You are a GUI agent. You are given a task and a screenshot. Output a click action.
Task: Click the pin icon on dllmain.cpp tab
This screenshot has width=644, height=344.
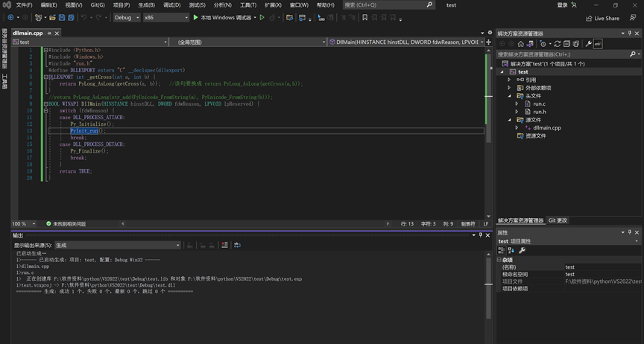click(49, 34)
